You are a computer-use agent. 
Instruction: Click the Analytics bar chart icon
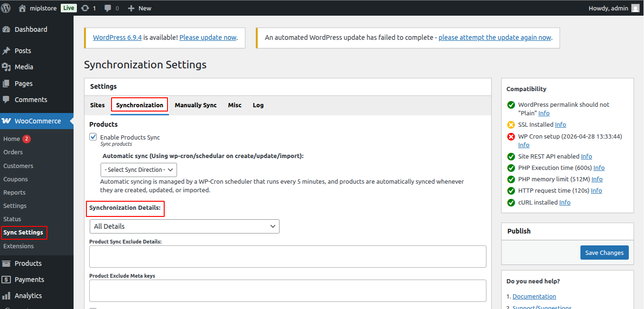[6, 296]
